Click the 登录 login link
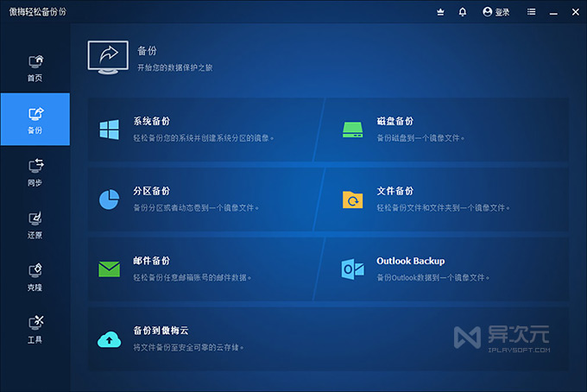587x392 pixels. (502, 12)
